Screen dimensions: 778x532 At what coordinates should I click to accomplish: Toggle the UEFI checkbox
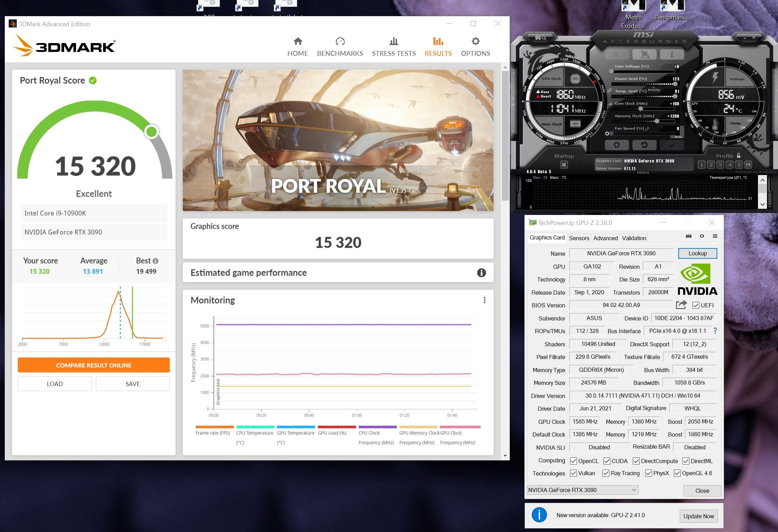pos(696,306)
